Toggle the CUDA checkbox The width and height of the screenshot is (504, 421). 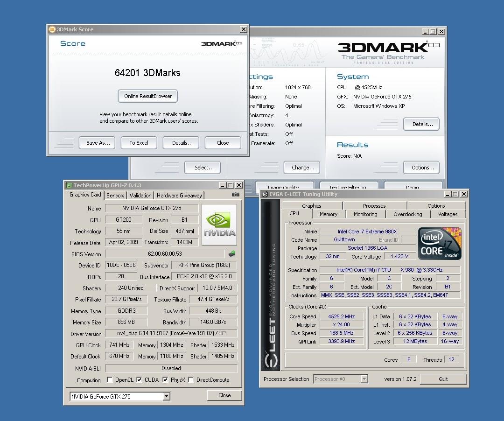(x=139, y=379)
